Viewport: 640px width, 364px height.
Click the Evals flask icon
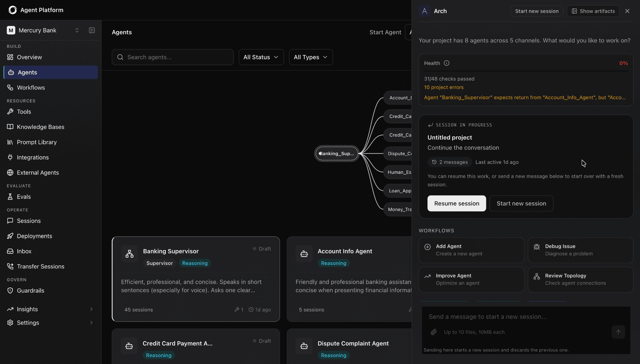(x=10, y=197)
